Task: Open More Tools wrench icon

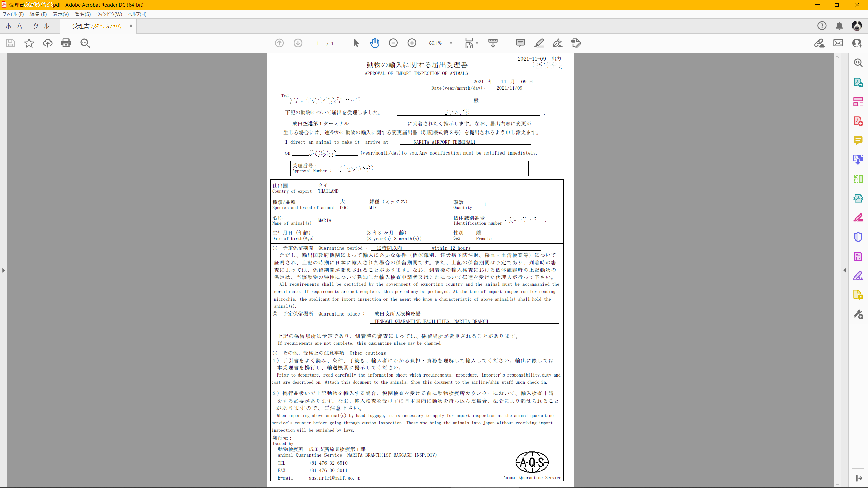Action: [858, 314]
